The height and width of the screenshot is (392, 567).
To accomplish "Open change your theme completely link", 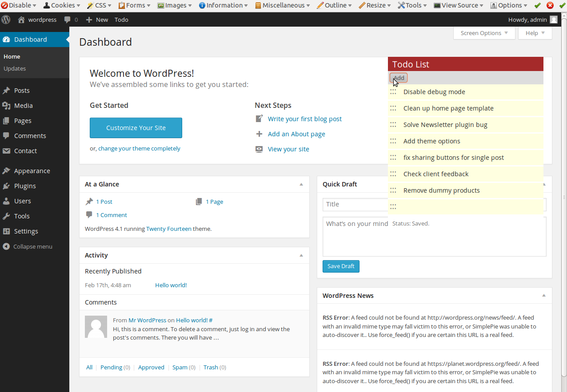I will (x=139, y=149).
